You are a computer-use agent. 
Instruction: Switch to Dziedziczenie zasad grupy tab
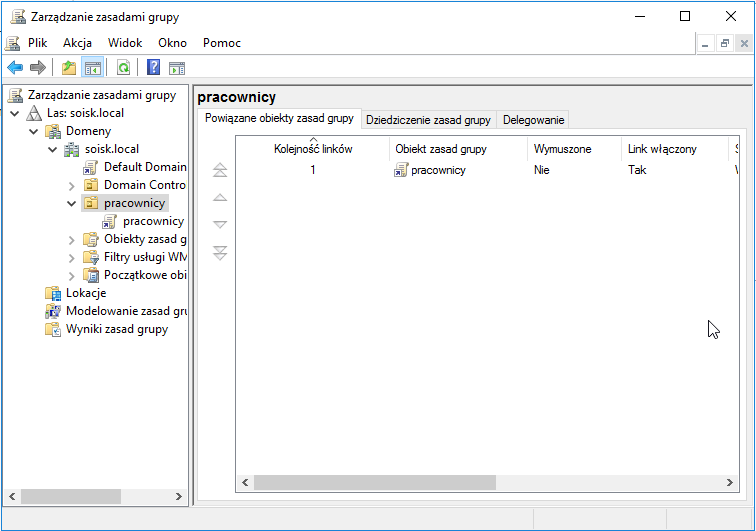pos(428,120)
